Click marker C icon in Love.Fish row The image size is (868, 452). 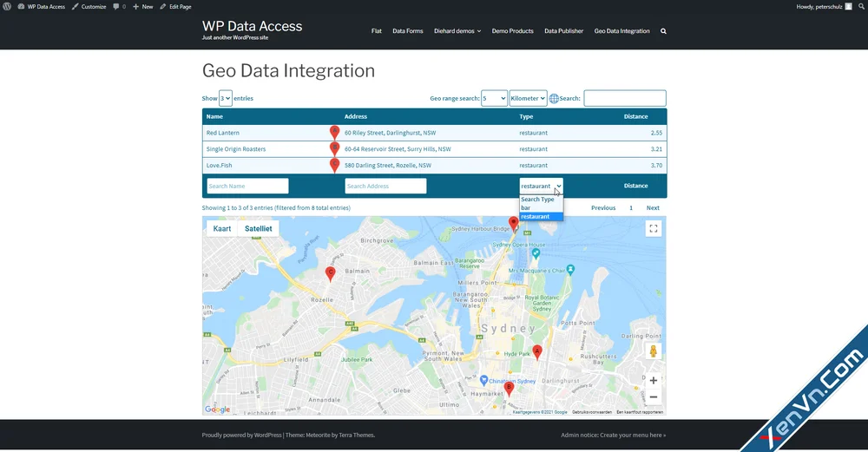pyautogui.click(x=334, y=165)
